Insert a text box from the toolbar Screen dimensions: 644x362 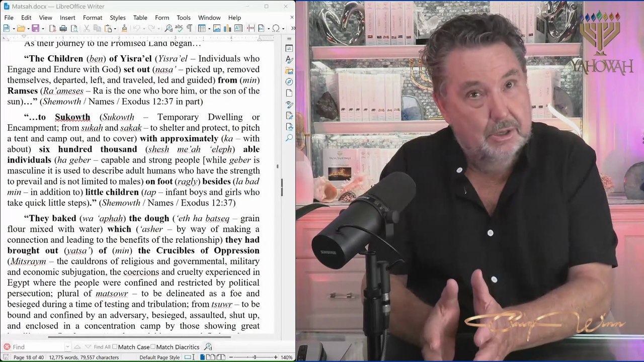pos(238,29)
